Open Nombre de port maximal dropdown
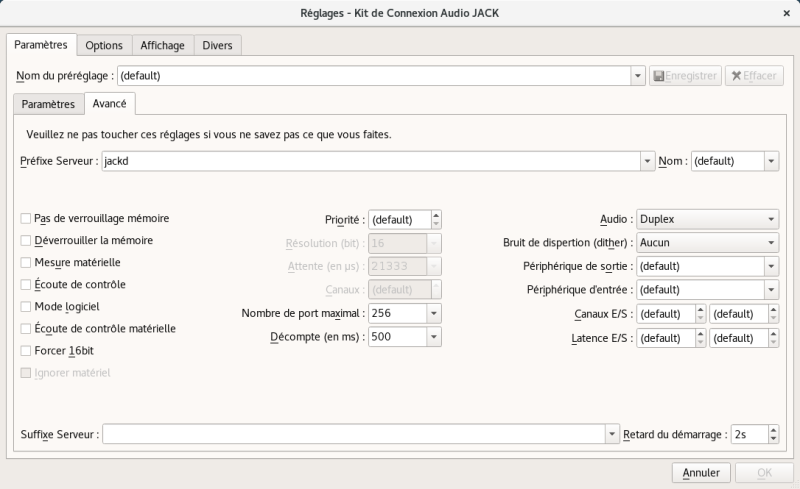 [x=434, y=313]
